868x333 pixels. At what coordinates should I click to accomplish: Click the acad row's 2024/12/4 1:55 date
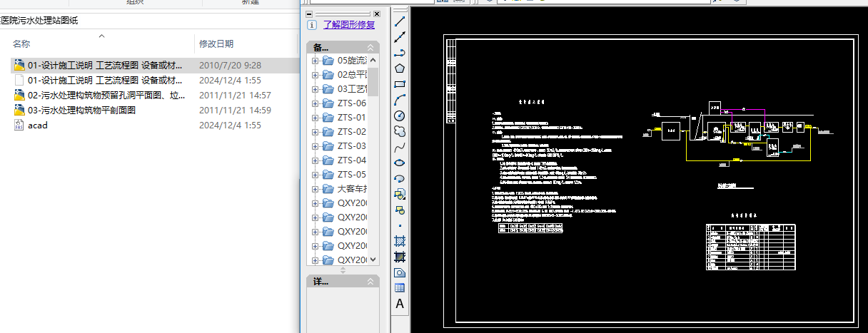(x=230, y=125)
